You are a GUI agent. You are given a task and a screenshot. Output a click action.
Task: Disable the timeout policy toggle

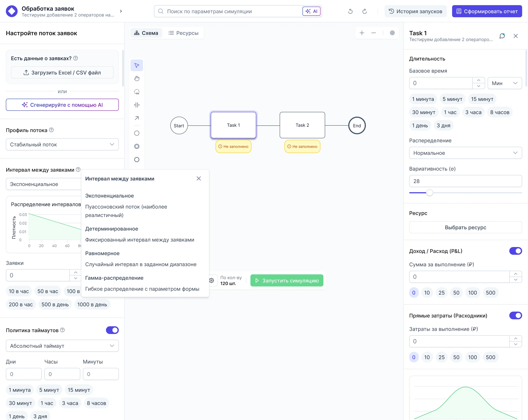pos(112,330)
